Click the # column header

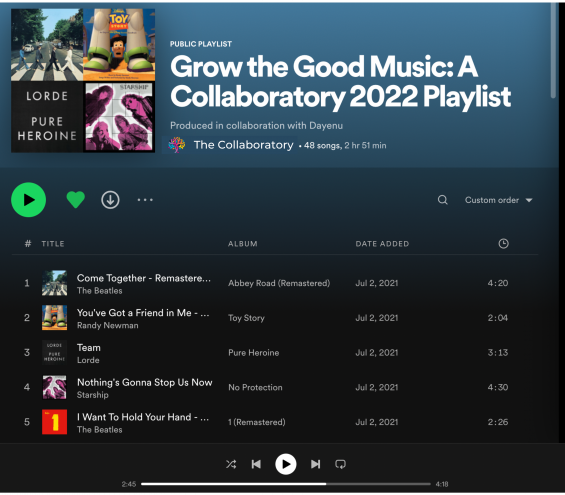pyautogui.click(x=28, y=244)
